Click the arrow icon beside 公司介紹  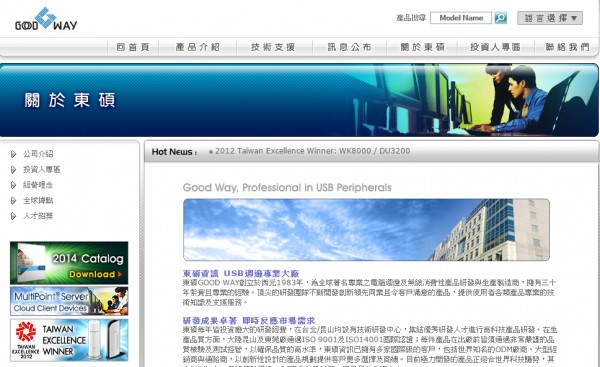tap(13, 154)
